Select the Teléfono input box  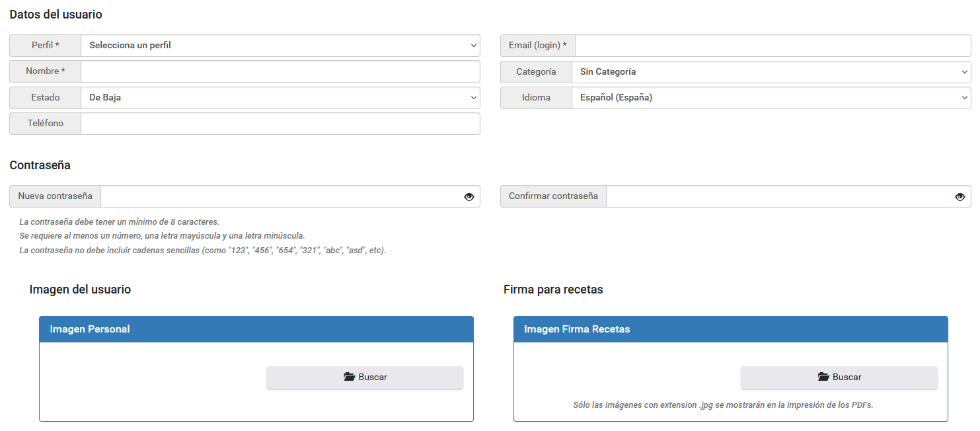point(280,124)
